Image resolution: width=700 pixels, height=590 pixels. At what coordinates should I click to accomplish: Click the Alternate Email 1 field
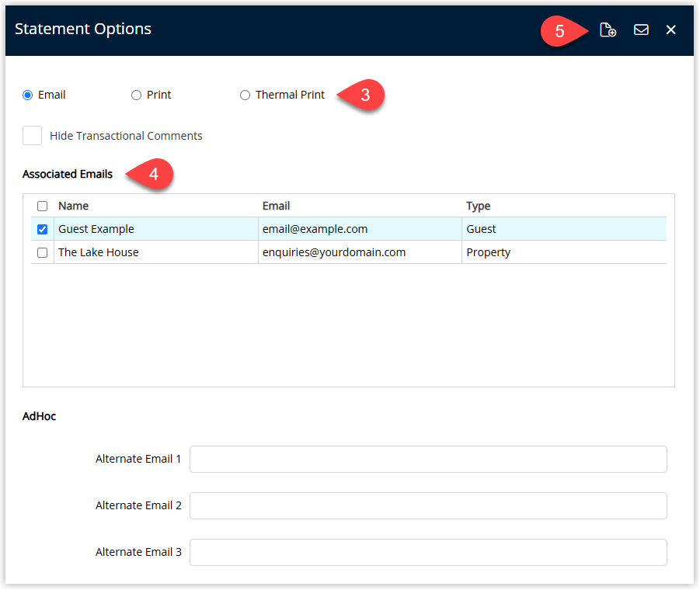428,459
